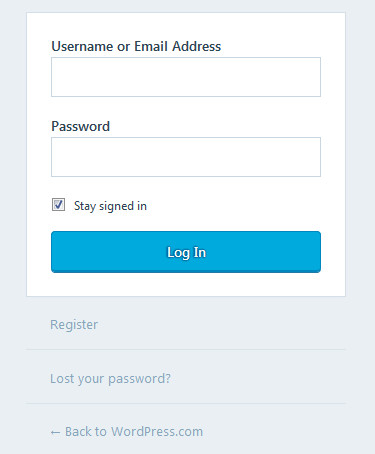The width and height of the screenshot is (375, 454).
Task: Select the blue Log In button text
Action: coord(186,252)
